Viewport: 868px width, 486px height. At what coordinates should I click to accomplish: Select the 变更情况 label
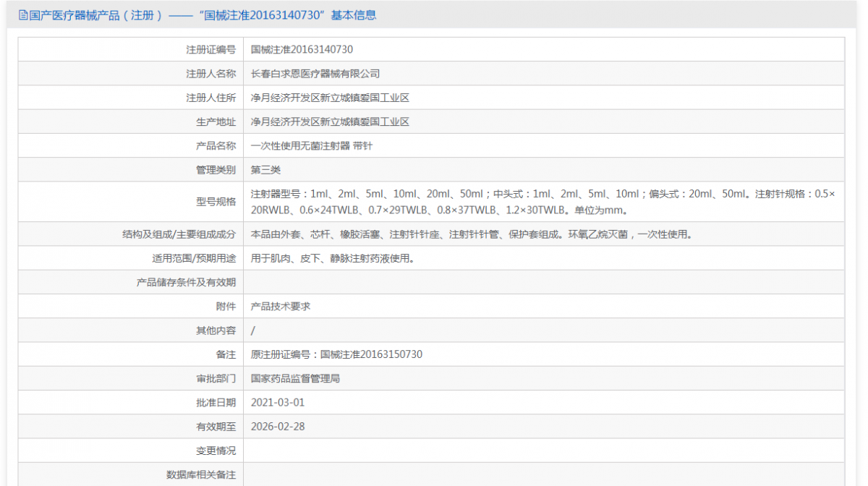pyautogui.click(x=216, y=451)
